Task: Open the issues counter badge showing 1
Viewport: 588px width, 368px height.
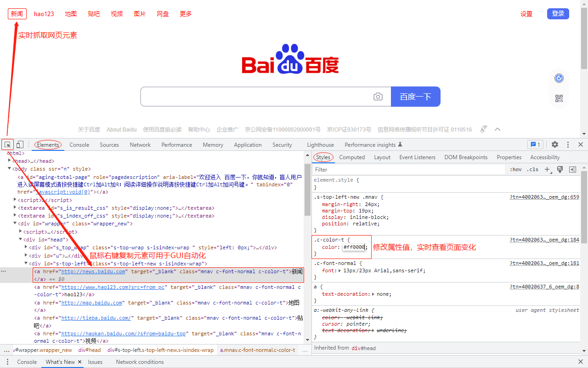Action: pos(535,144)
